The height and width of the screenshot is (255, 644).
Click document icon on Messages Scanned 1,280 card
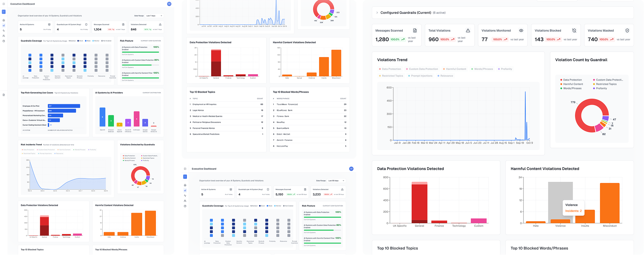(415, 31)
